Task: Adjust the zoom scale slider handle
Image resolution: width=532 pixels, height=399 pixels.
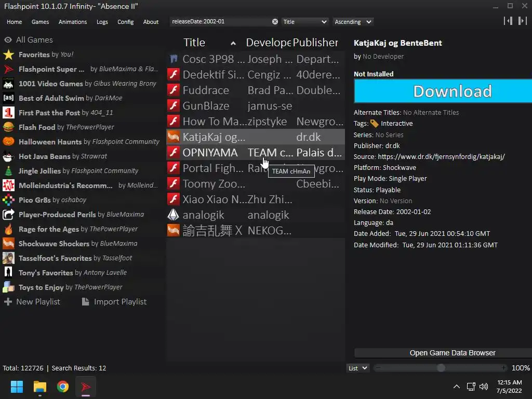Action: (441, 368)
